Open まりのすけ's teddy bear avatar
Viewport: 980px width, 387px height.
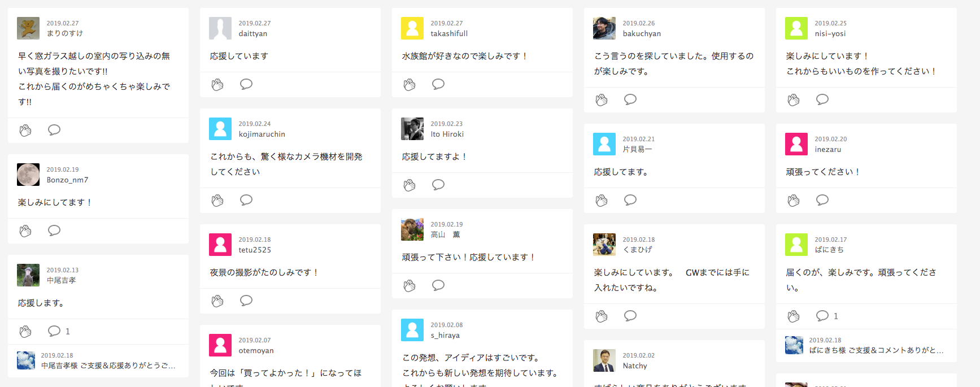28,28
